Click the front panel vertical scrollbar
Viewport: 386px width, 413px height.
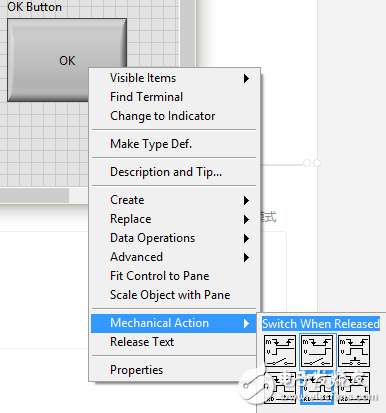click(x=188, y=33)
